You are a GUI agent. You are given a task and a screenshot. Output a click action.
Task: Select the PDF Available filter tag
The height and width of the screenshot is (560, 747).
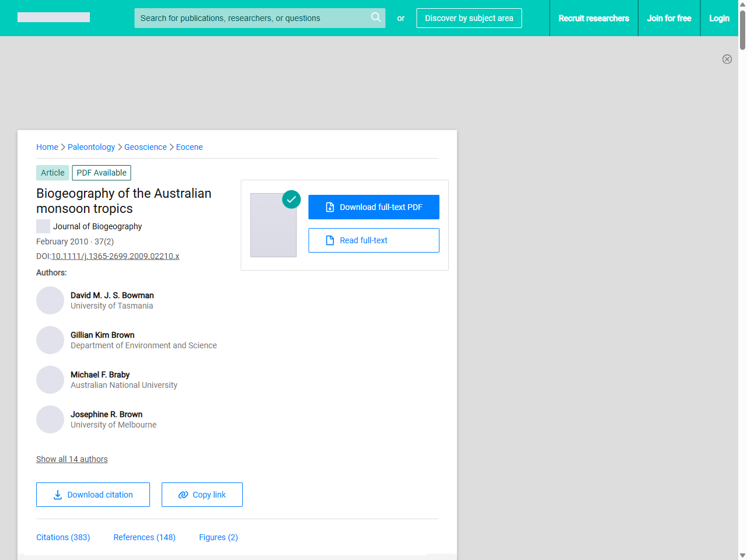(101, 173)
